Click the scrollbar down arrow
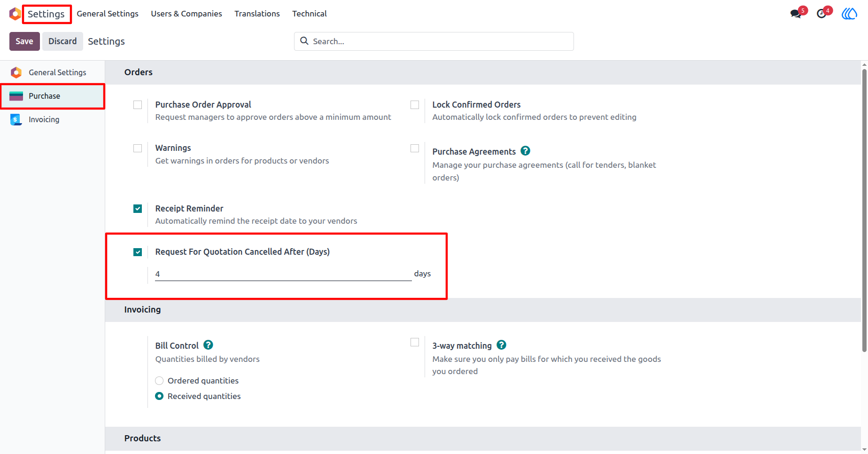The width and height of the screenshot is (868, 454). (864, 450)
